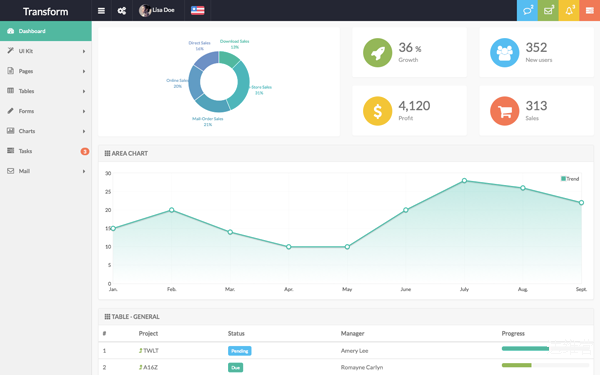Open the settings gears icon in header
The width and height of the screenshot is (600, 375).
pos(122,11)
